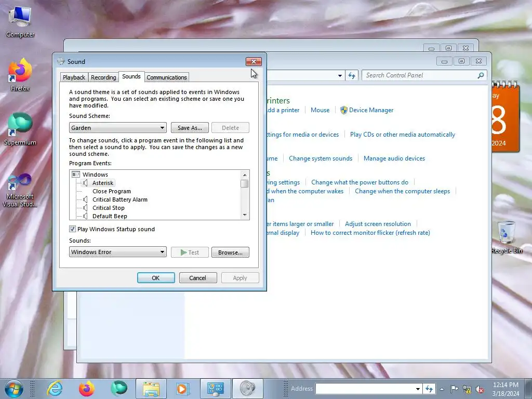Switch to Control Panel taskbar button
This screenshot has height=399, width=532.
216,389
